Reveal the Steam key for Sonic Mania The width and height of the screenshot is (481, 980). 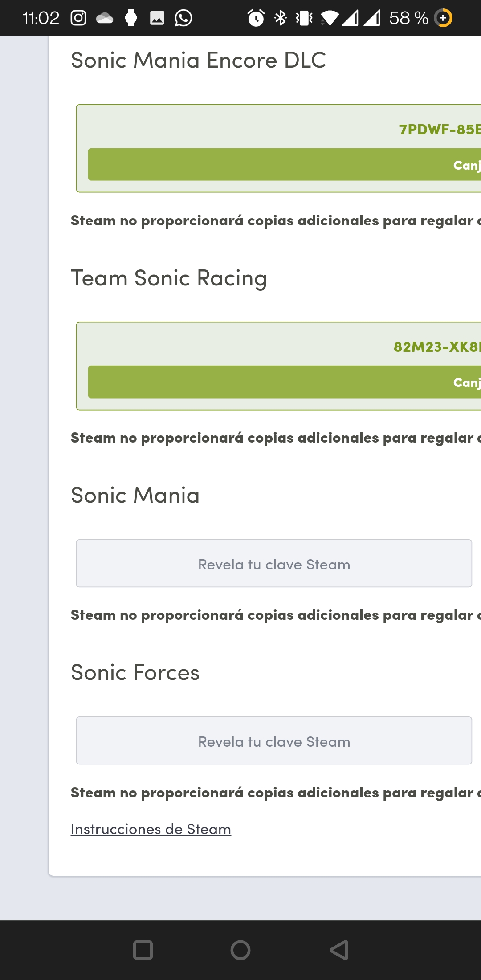[274, 563]
